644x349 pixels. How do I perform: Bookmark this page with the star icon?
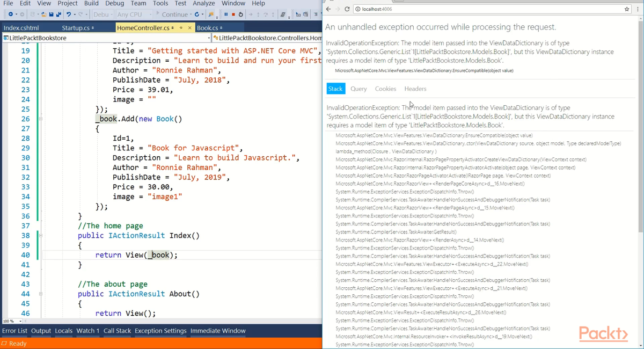[627, 9]
